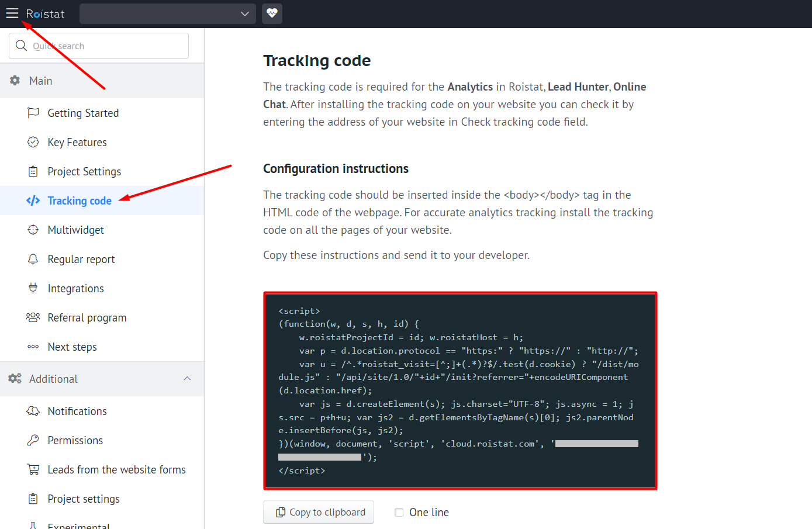Open Next steps page
Viewport: 812px width, 529px height.
[72, 347]
